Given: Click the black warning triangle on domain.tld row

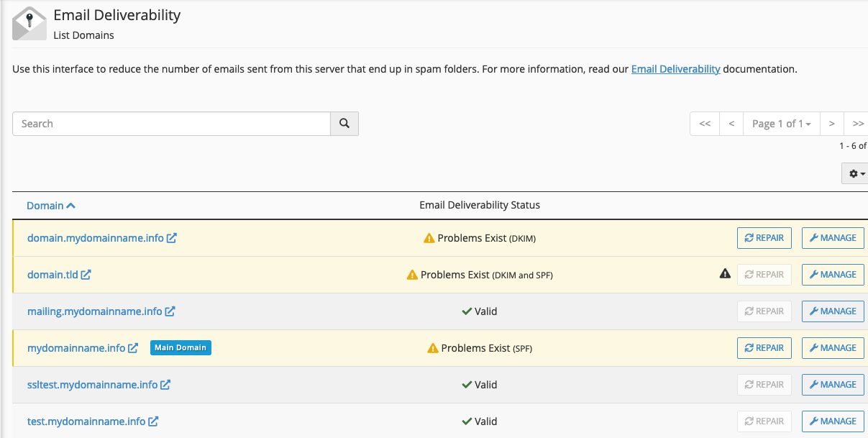Looking at the screenshot, I should (725, 274).
